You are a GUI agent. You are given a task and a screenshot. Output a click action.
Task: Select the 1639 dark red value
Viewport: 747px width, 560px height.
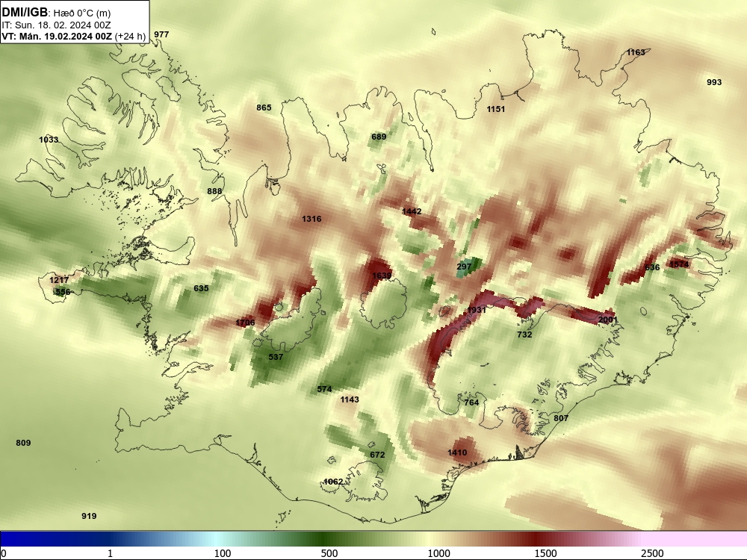382,276
